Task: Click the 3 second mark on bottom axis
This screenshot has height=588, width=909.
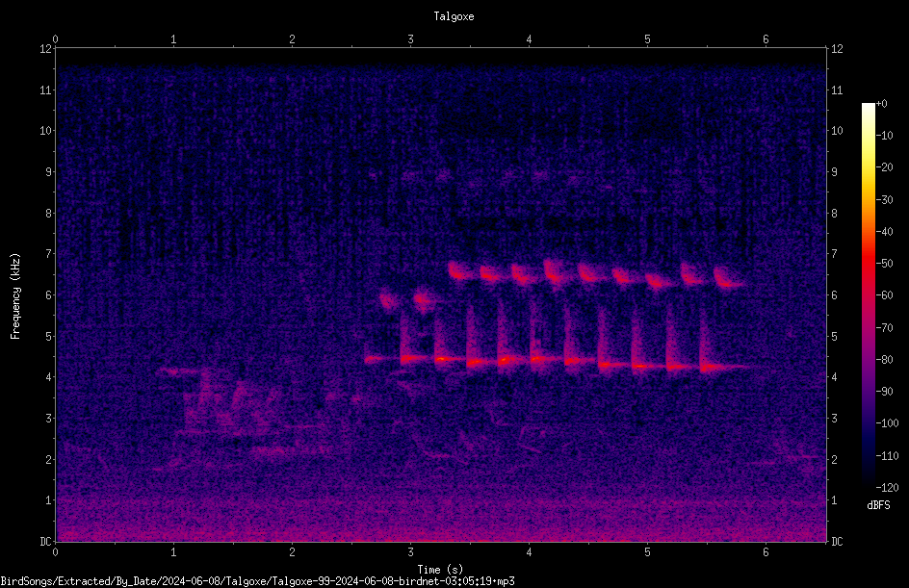Action: coord(410,552)
